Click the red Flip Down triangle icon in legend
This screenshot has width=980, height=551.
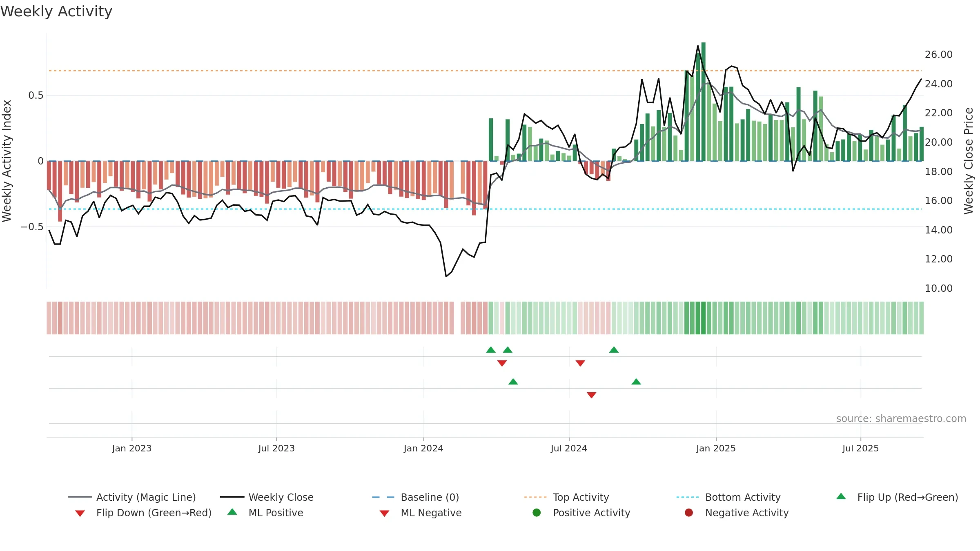(x=80, y=513)
